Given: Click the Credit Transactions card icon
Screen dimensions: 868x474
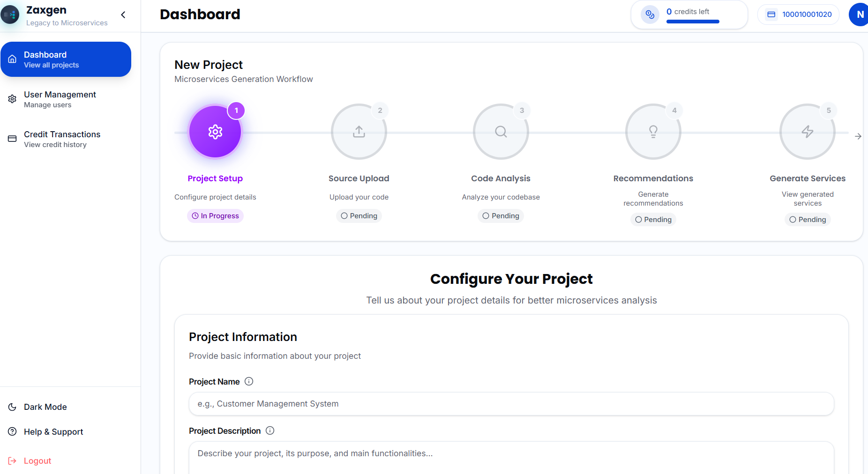Looking at the screenshot, I should pyautogui.click(x=12, y=139).
